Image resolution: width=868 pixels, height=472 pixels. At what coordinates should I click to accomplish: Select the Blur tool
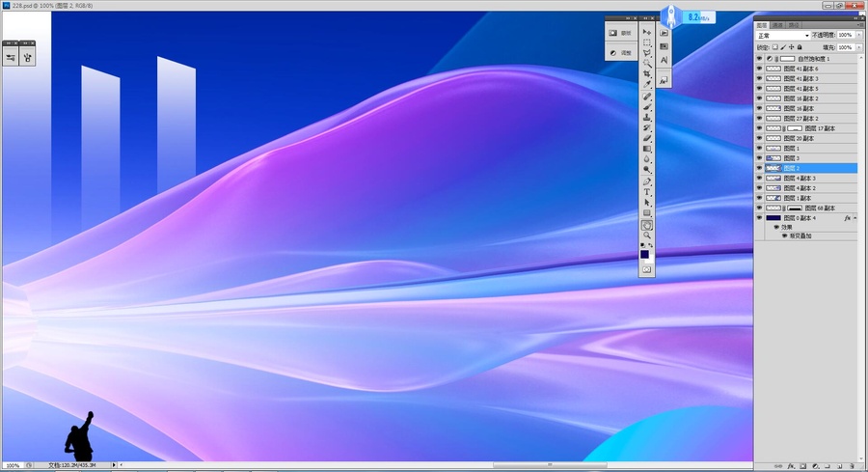646,159
